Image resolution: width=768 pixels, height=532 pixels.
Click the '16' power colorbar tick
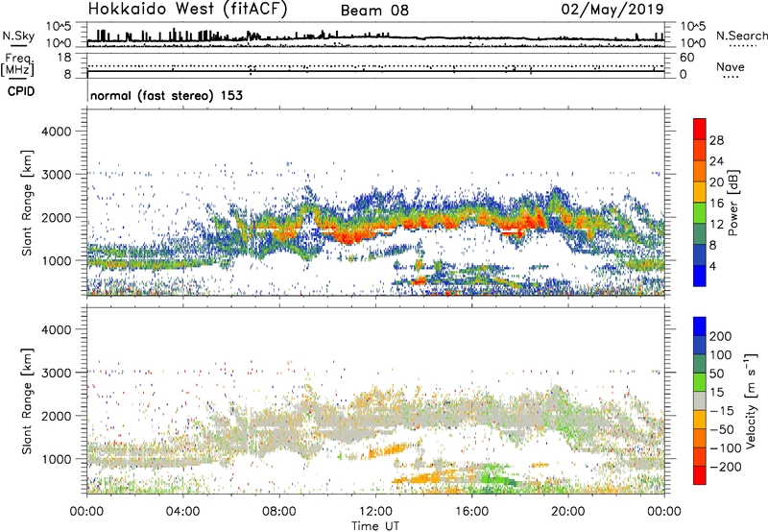(716, 204)
